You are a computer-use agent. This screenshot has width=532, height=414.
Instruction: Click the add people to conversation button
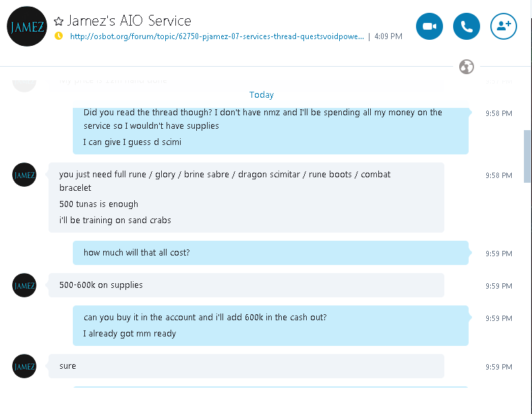[x=503, y=26]
